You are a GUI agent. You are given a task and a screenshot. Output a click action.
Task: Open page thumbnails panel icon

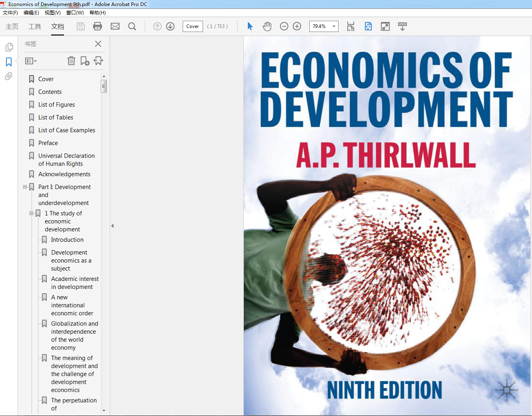point(9,47)
